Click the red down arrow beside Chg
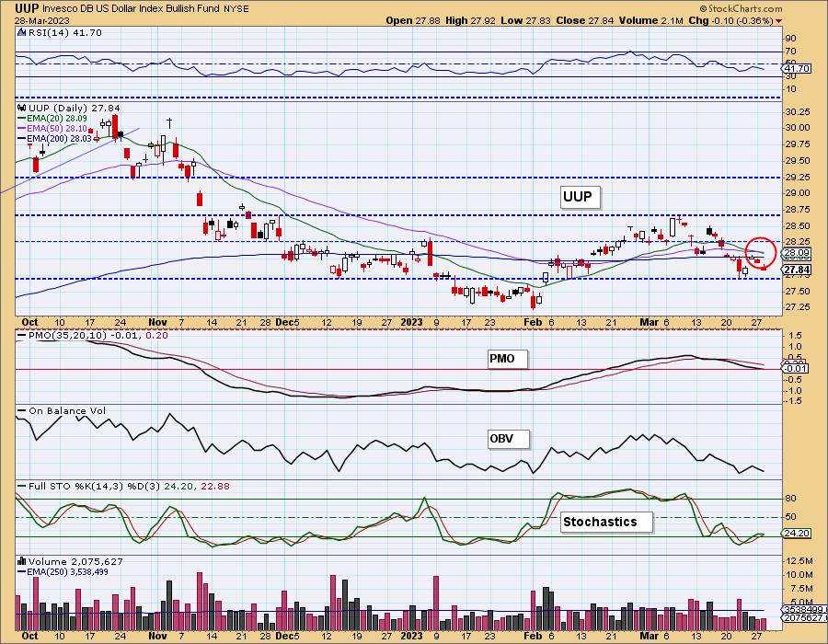Viewport: 828px width, 644px height. pyautogui.click(x=779, y=21)
